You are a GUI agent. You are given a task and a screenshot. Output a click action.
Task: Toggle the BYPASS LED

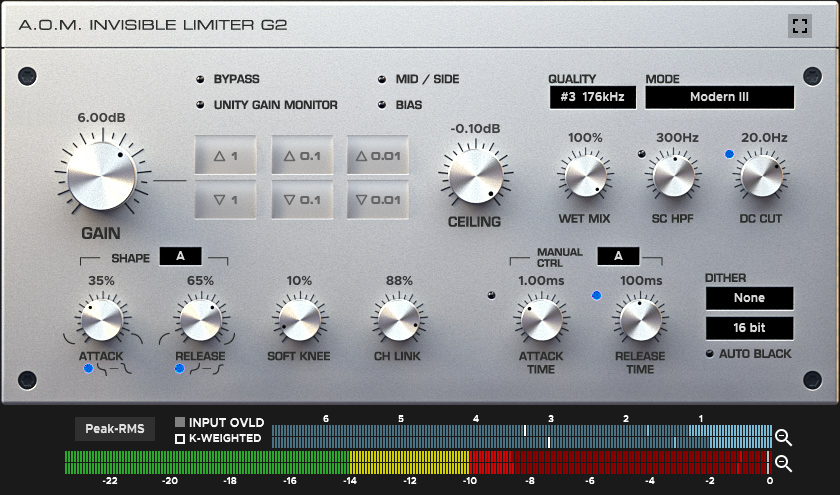click(x=200, y=79)
